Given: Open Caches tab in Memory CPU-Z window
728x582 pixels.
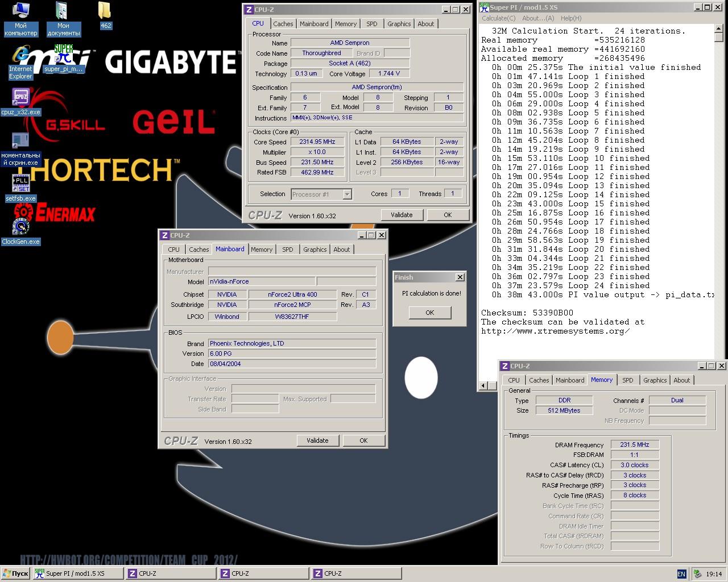Looking at the screenshot, I should [x=539, y=380].
